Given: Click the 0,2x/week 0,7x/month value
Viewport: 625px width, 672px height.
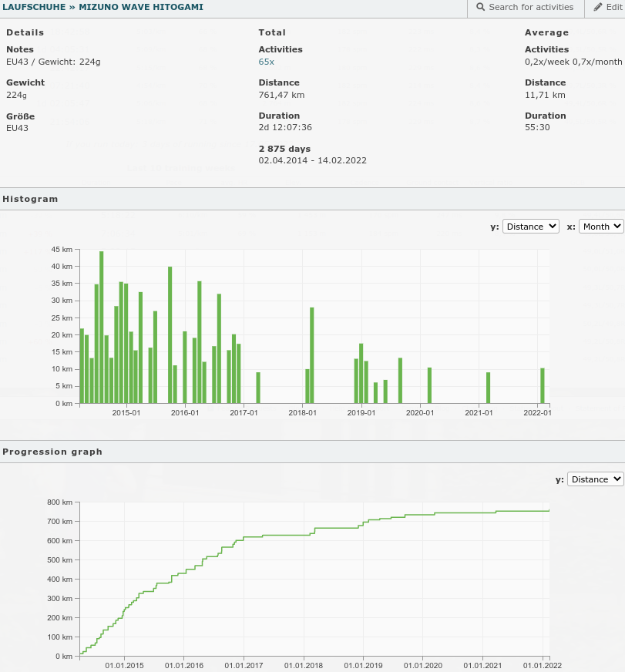Looking at the screenshot, I should 573,62.
